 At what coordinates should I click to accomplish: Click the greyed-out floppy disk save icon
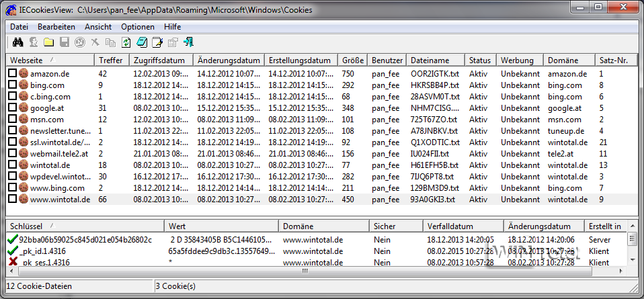[x=65, y=42]
